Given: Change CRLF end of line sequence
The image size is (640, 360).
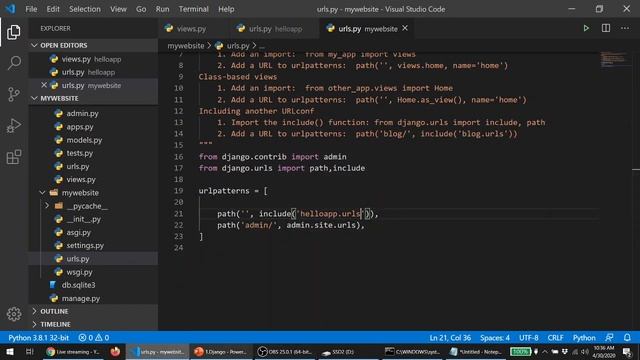Looking at the screenshot, I should [555, 338].
